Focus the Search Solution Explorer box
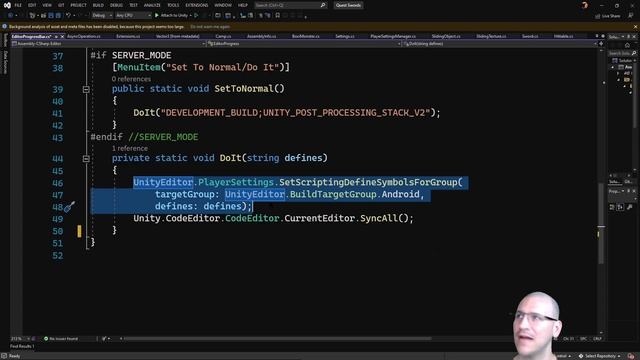The width and height of the screenshot is (640, 360). pyautogui.click(x=622, y=53)
